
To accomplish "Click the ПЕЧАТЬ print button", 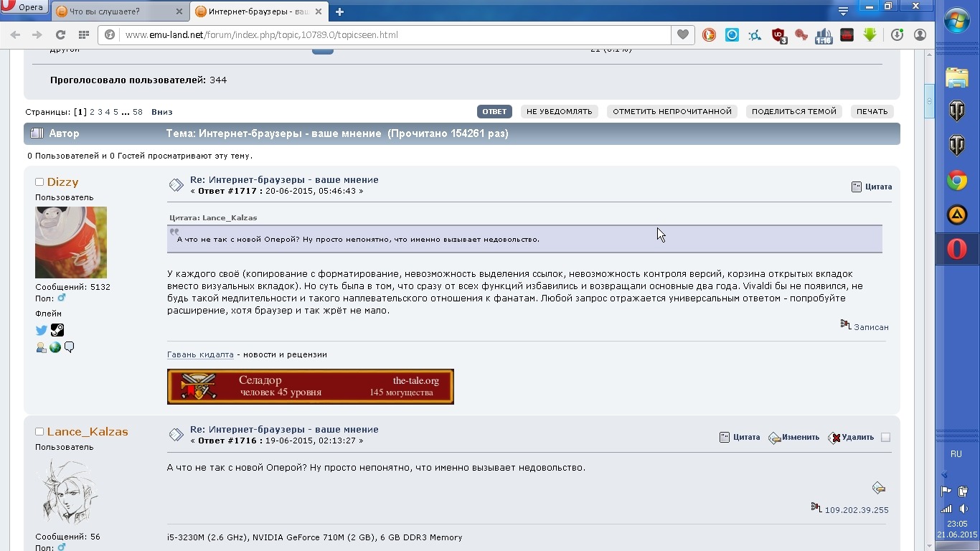I will click(x=872, y=111).
